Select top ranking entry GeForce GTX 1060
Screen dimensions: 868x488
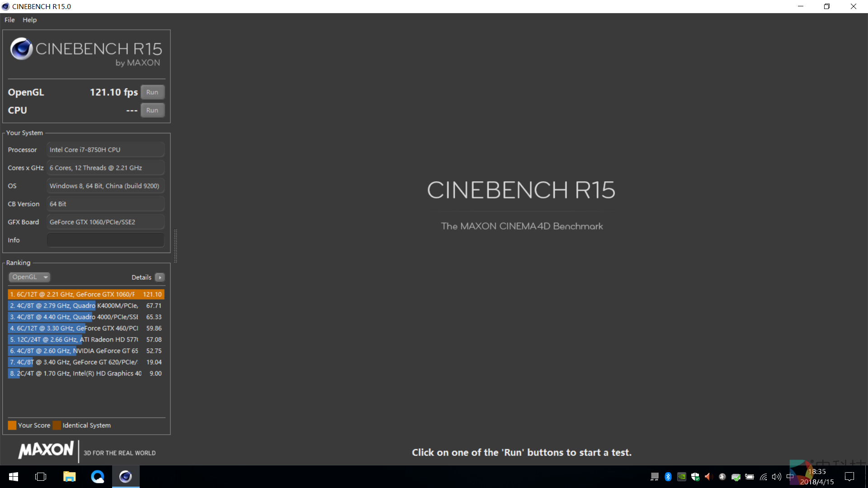(x=86, y=294)
